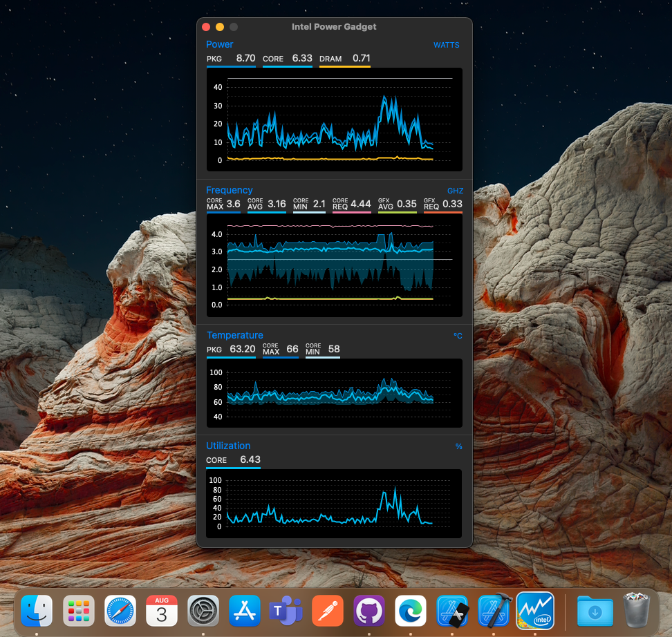Image resolution: width=672 pixels, height=637 pixels.
Task: Open Calendar showing Aug 3
Action: pyautogui.click(x=162, y=611)
